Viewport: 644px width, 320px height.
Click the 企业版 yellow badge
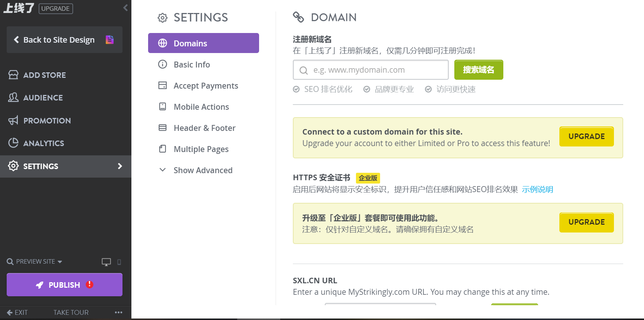368,178
